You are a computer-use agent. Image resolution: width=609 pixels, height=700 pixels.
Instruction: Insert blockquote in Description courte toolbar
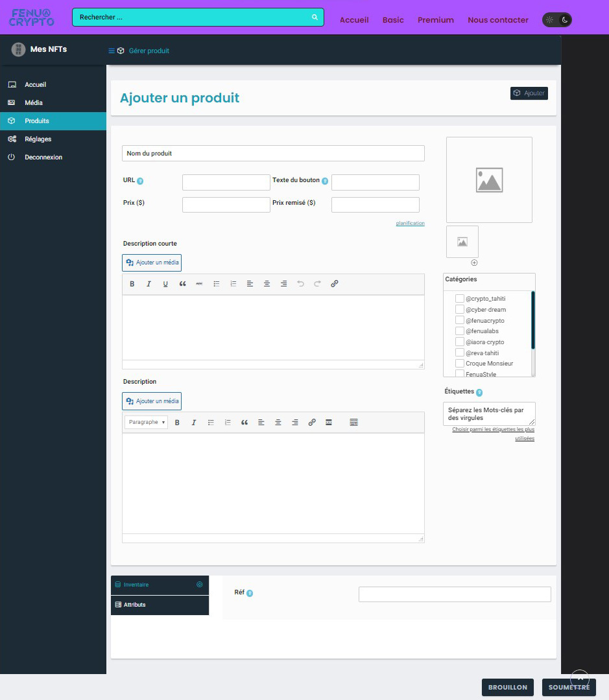(182, 284)
